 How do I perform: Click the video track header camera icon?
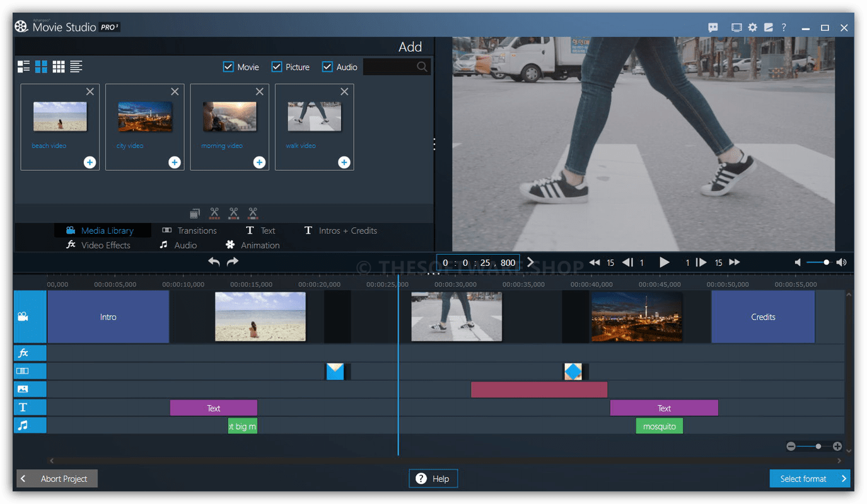coord(29,316)
